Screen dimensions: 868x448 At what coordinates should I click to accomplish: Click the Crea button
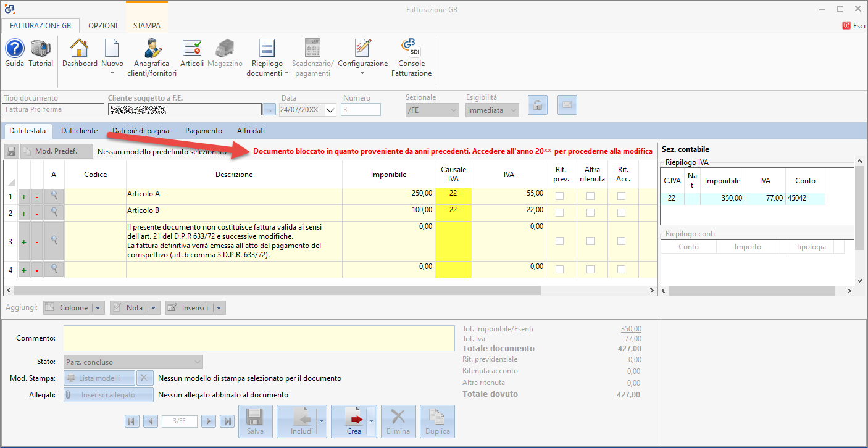349,421
